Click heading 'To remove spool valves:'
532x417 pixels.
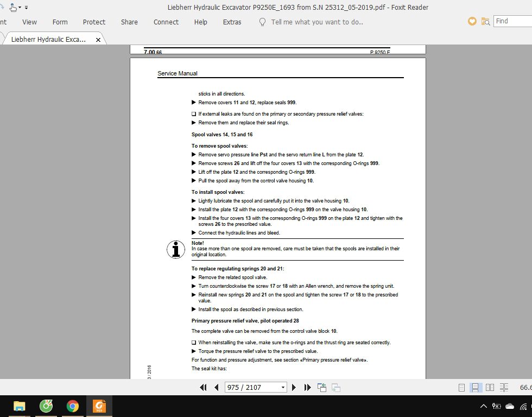pos(219,146)
